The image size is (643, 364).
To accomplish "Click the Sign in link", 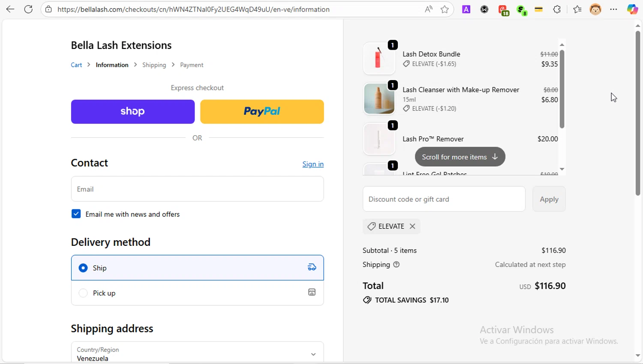I will point(313,164).
